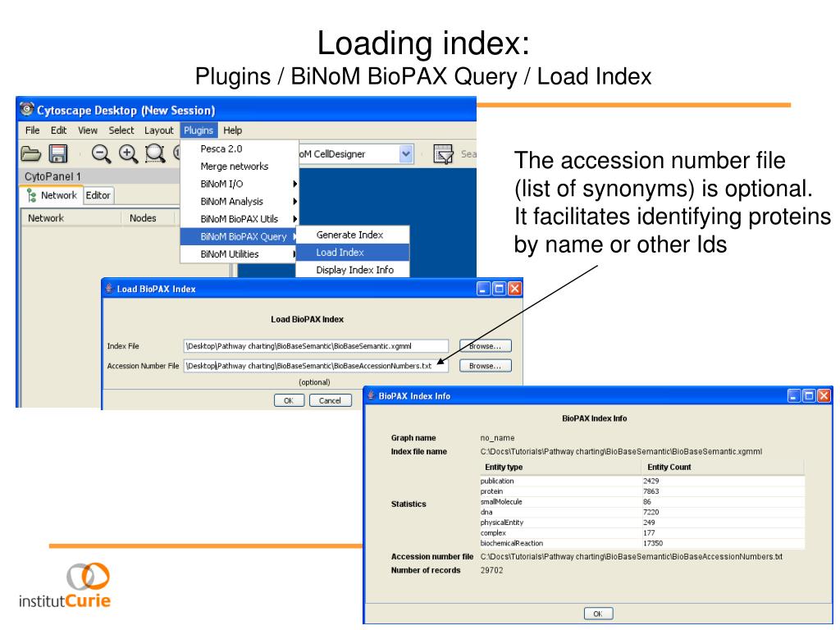Screen dimensions: 840x630
Task: Click OK in BioPAX Index Info dialog
Action: point(598,614)
